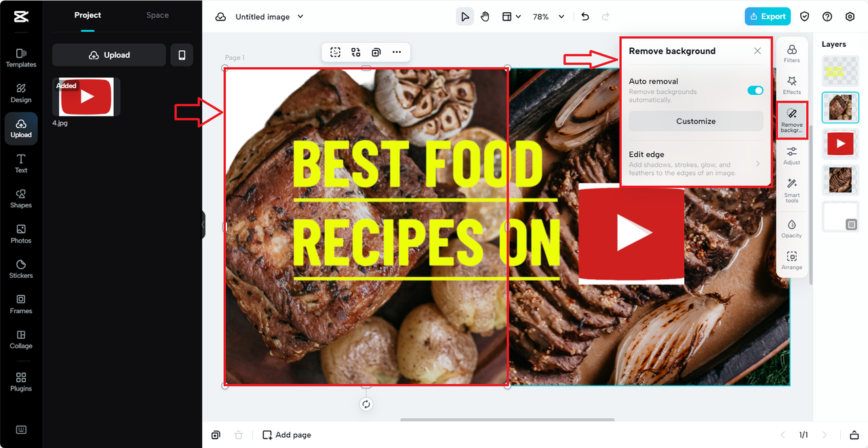
Task: Click the horizontal canvas scrollbar
Action: [507, 420]
